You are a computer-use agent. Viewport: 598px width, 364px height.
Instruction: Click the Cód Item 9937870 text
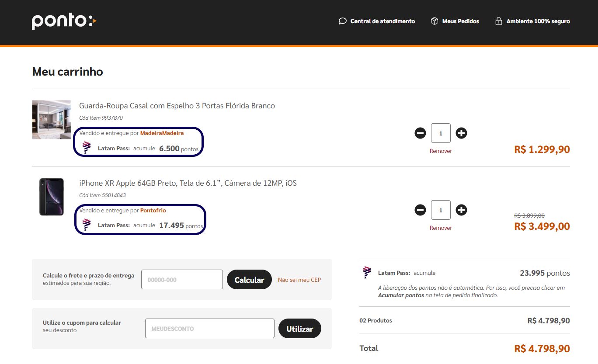click(x=101, y=118)
